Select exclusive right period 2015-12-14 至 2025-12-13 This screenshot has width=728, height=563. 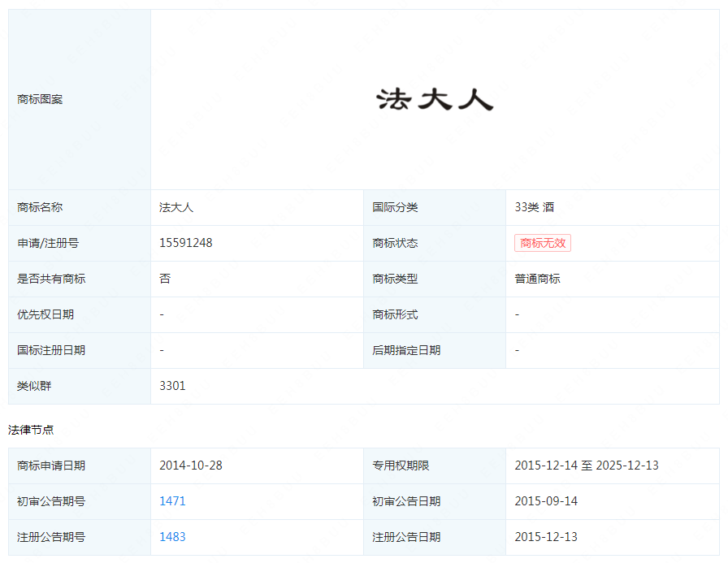coord(587,466)
